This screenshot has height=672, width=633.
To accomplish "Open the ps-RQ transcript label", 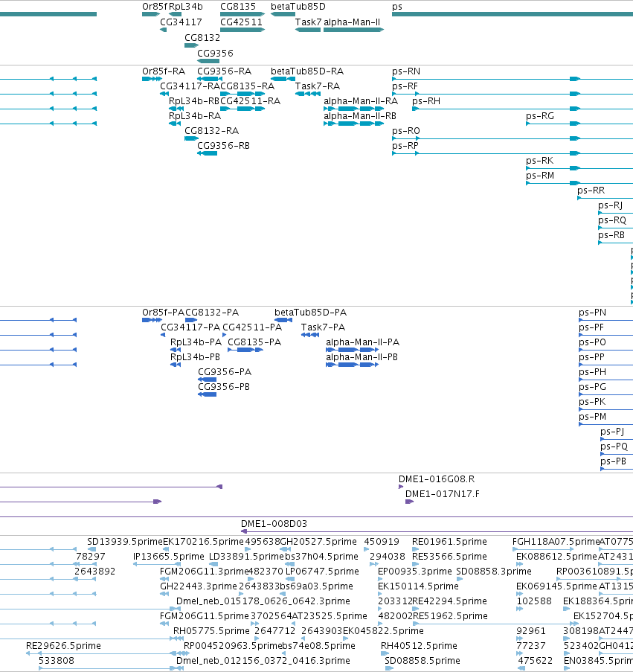I will pos(612,220).
